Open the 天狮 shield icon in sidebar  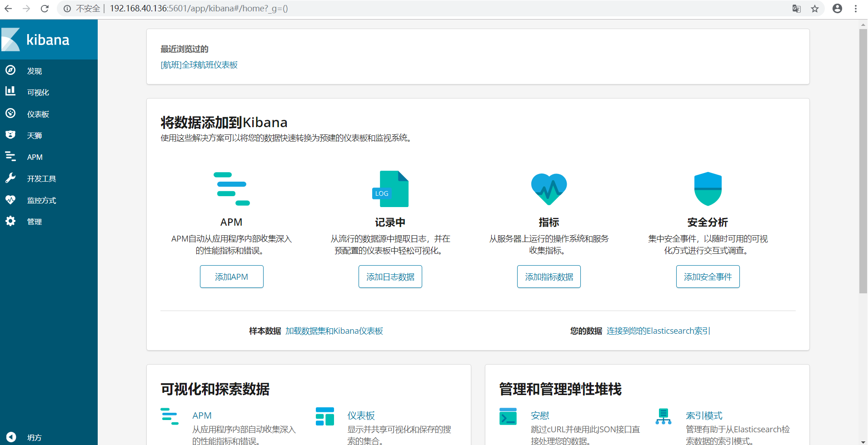10,134
